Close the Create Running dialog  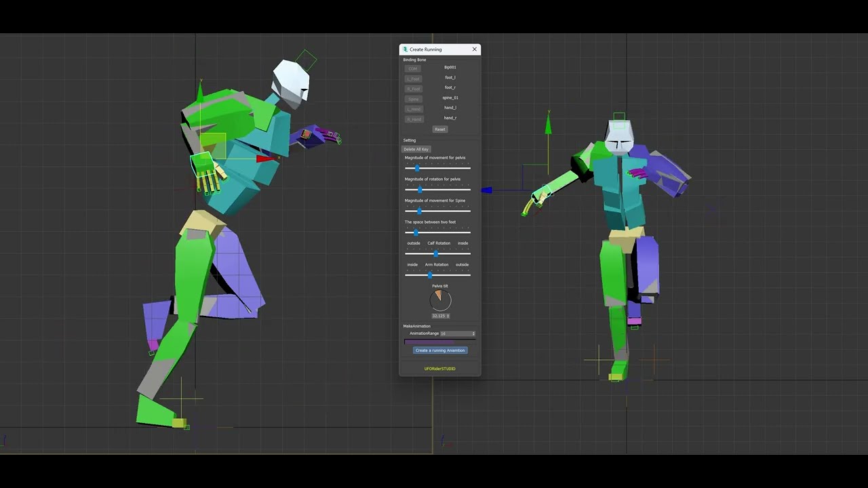475,49
